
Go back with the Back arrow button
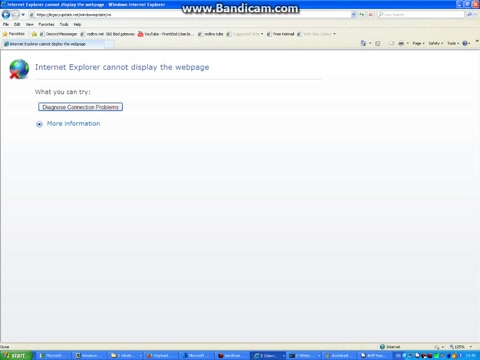(6, 14)
